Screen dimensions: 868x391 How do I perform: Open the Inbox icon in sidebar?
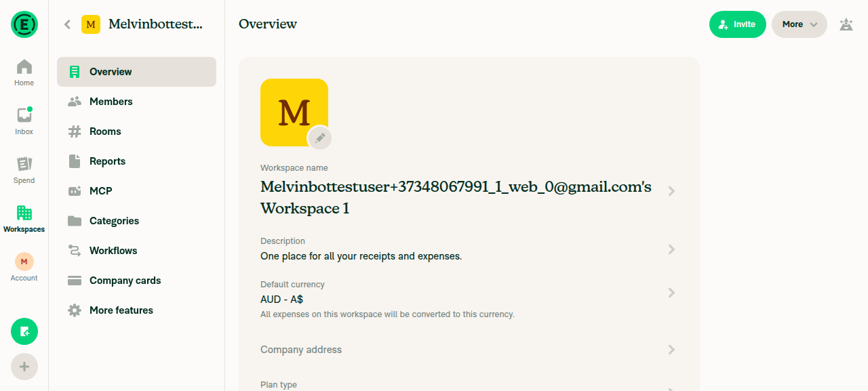tap(24, 115)
